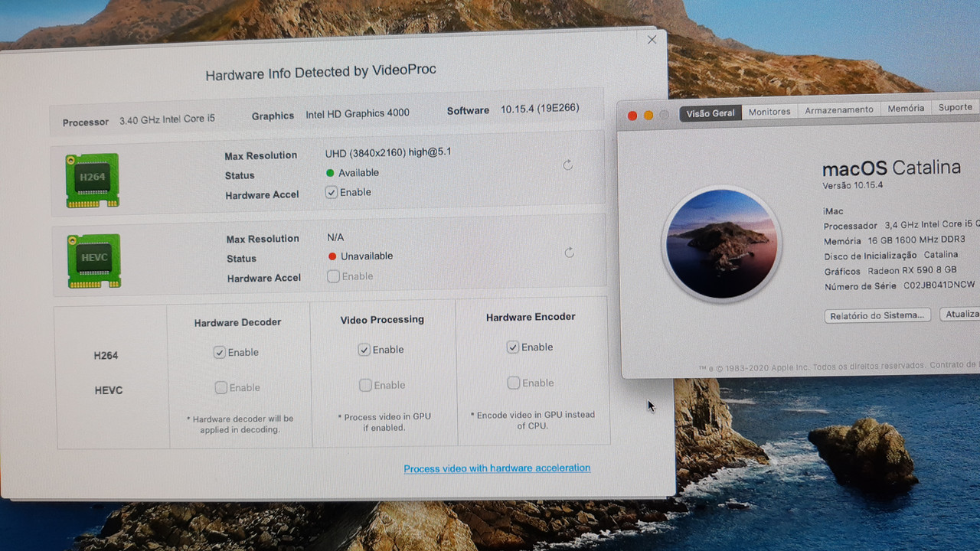This screenshot has width=980, height=551.
Task: Click the Versão 10.15.4 text
Action: click(x=853, y=186)
